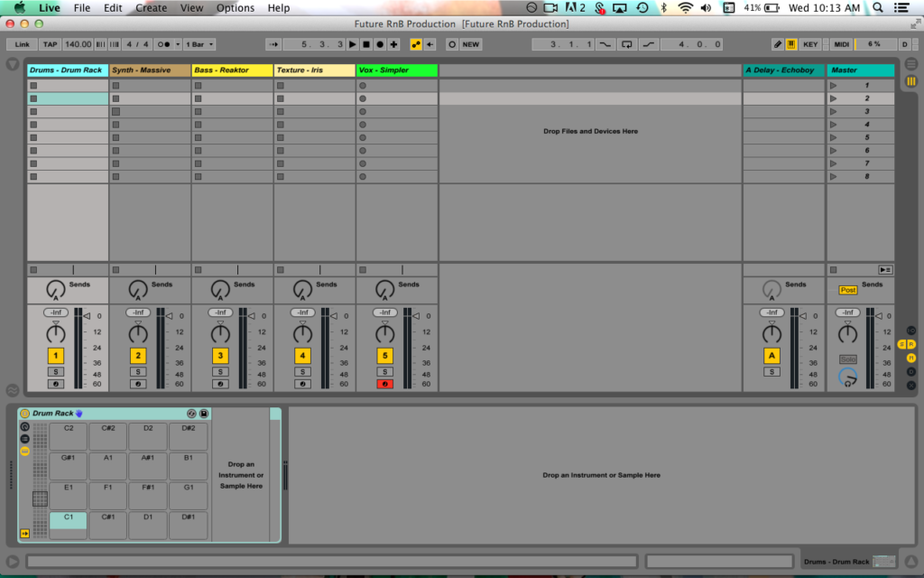This screenshot has width=924, height=578.
Task: Toggle the Track Activator on track 1
Action: click(56, 356)
